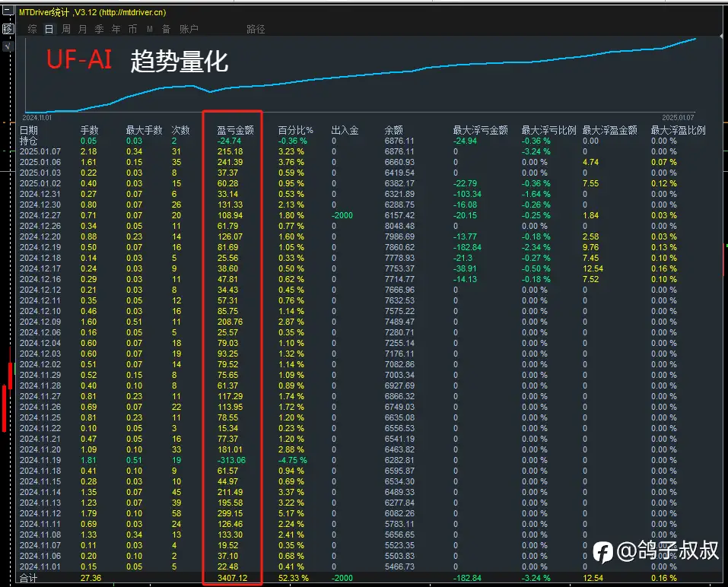The height and width of the screenshot is (587, 728).
Task: Click the 241.39 profit in 2025.01.06 row
Action: pos(230,162)
